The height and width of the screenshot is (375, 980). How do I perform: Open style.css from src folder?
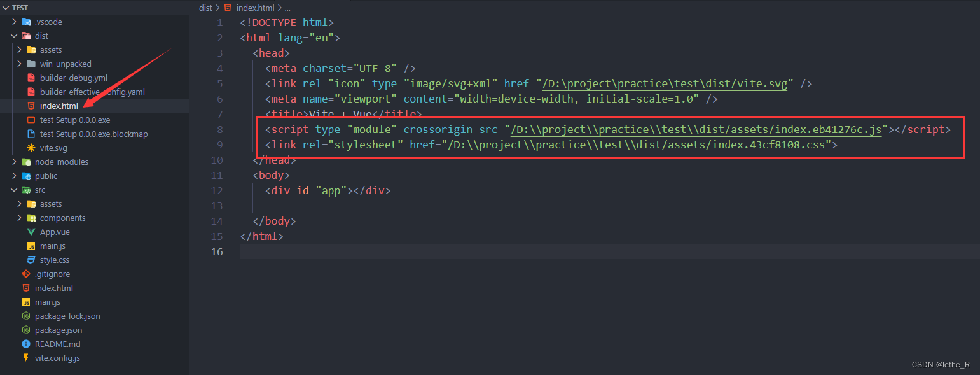[55, 260]
